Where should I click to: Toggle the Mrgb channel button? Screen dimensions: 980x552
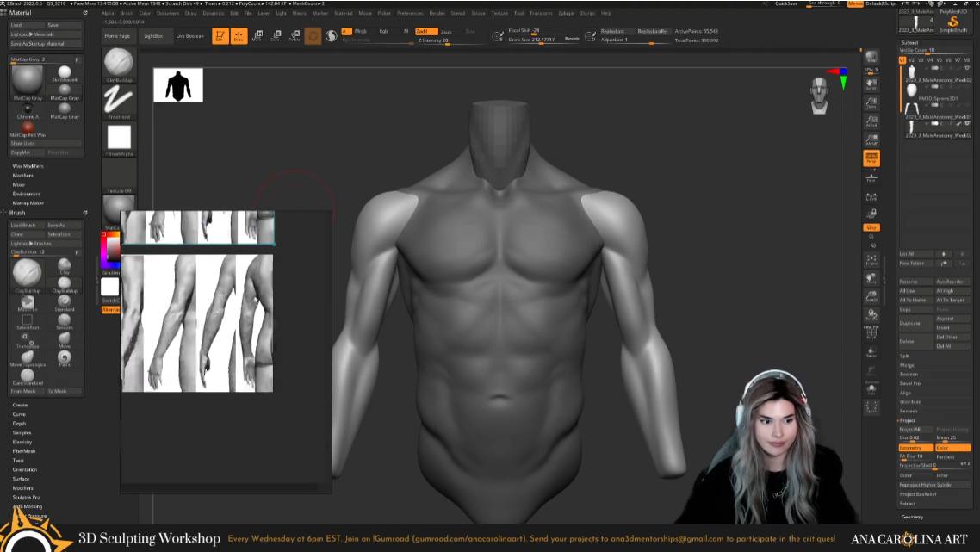(361, 31)
